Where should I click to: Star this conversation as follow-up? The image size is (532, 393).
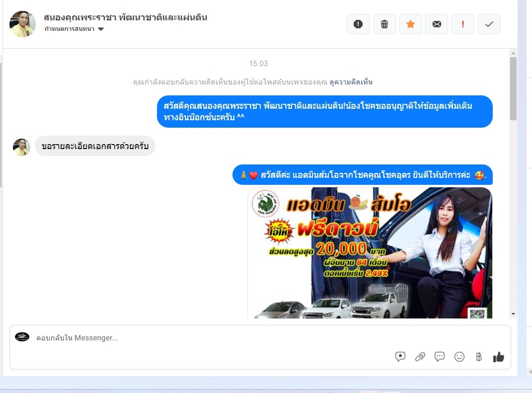pyautogui.click(x=410, y=24)
